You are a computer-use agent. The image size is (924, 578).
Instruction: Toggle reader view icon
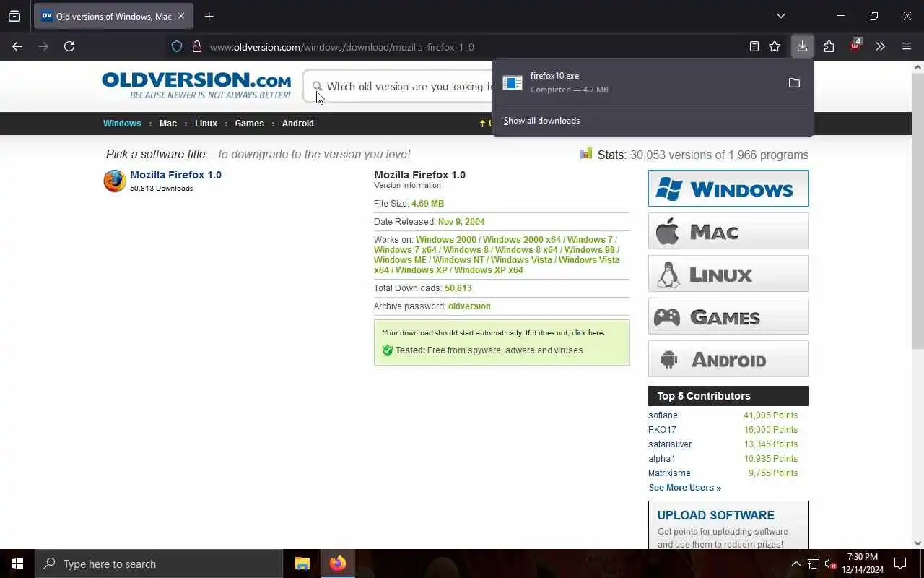click(x=754, y=46)
